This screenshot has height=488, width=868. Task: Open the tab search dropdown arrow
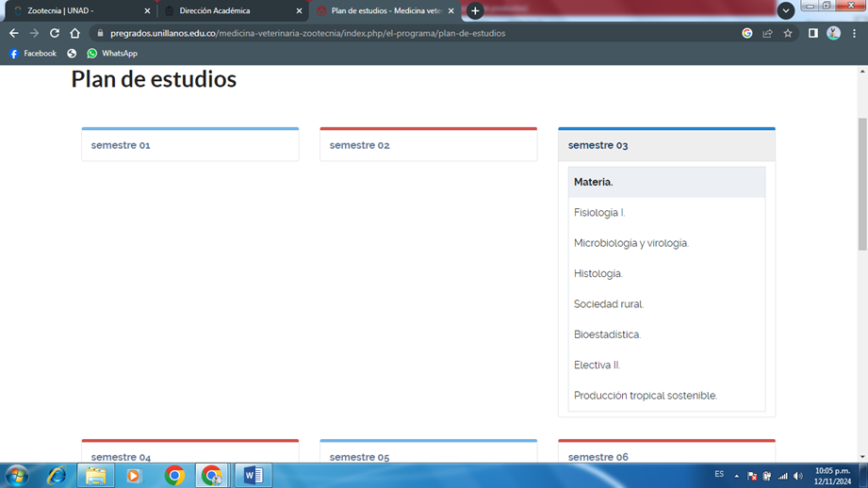tap(785, 10)
